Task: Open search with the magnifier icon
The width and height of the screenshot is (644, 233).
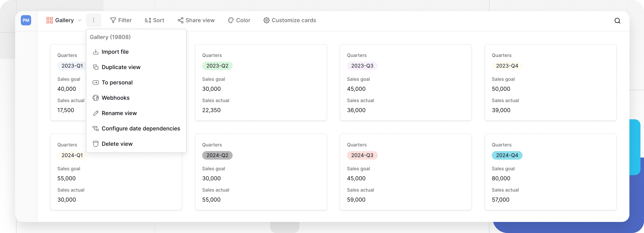Action: tap(617, 20)
